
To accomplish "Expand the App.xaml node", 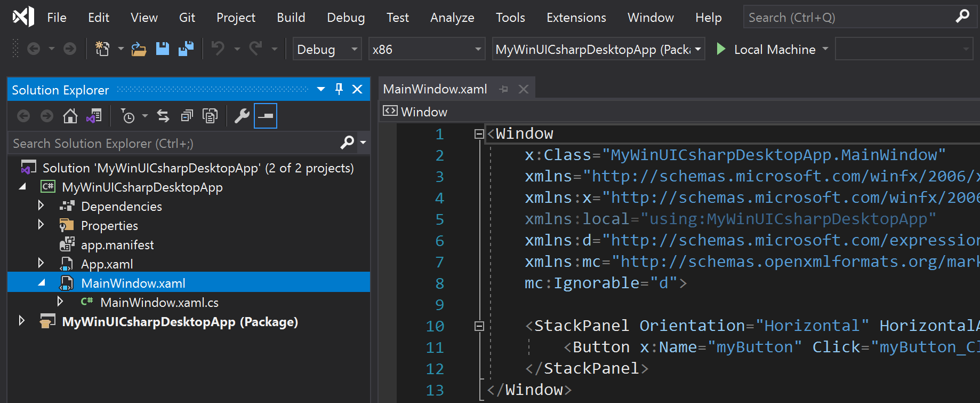I will pyautogui.click(x=41, y=263).
